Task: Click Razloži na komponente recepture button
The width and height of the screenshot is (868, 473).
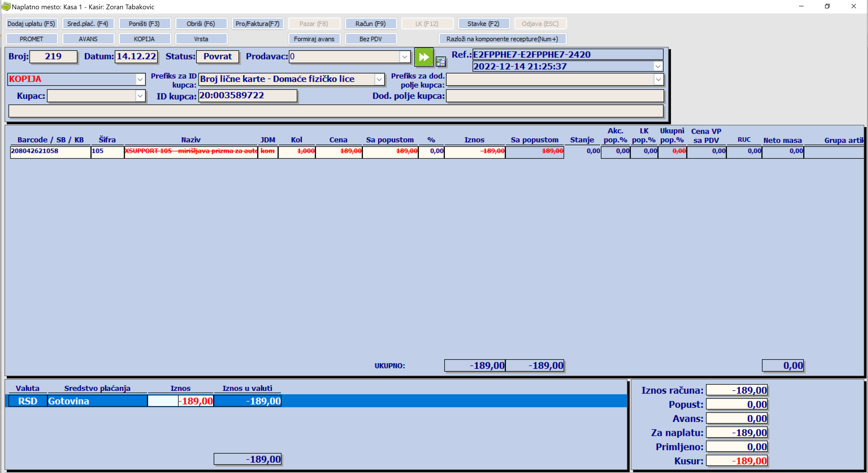Action: (x=502, y=39)
